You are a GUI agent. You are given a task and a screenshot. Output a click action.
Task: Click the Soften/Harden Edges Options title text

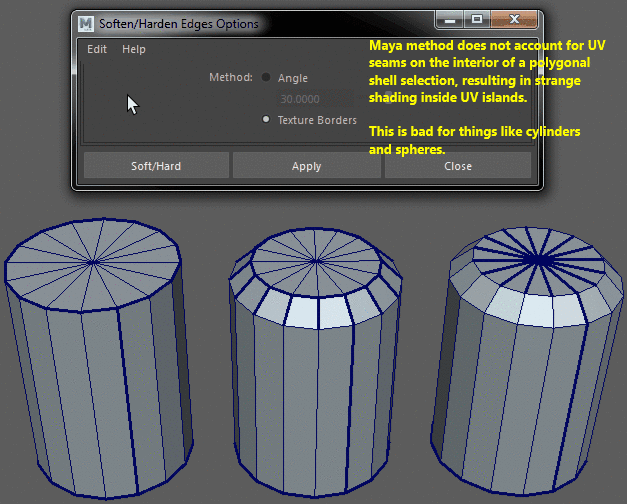179,24
